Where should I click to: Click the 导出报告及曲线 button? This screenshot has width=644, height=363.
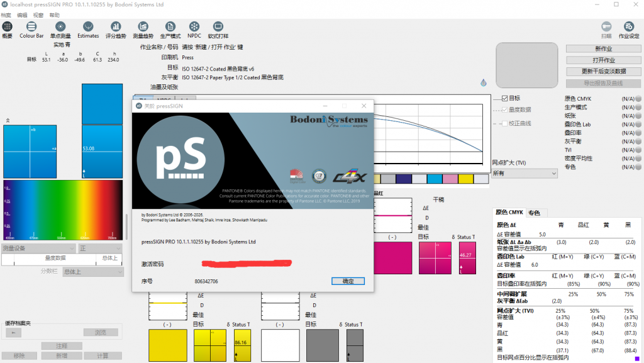(603, 84)
